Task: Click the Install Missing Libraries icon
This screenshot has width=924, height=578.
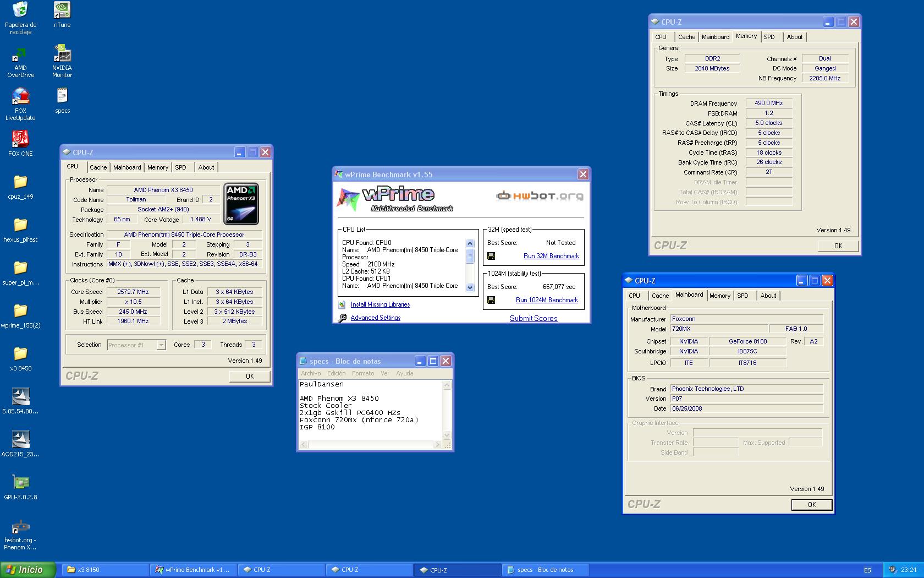Action: point(342,304)
